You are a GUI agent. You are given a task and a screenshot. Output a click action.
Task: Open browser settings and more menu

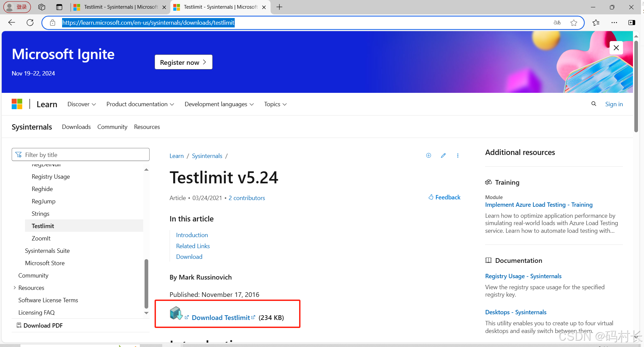click(x=614, y=22)
